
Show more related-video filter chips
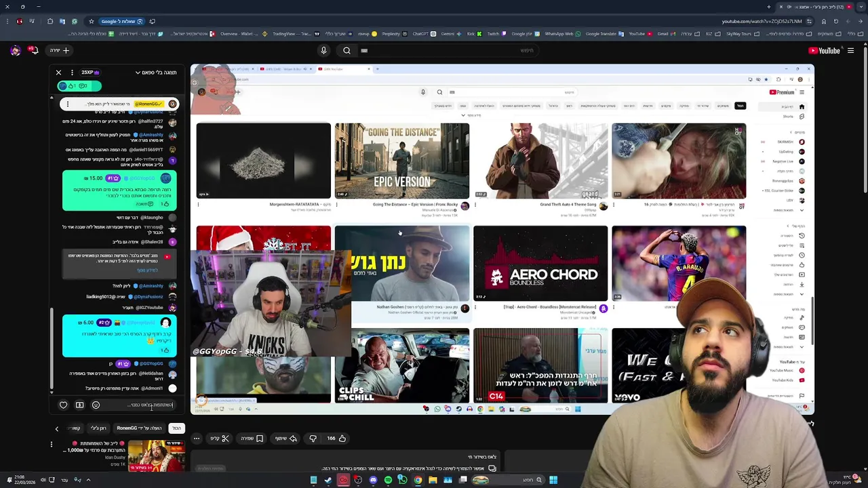(57, 428)
